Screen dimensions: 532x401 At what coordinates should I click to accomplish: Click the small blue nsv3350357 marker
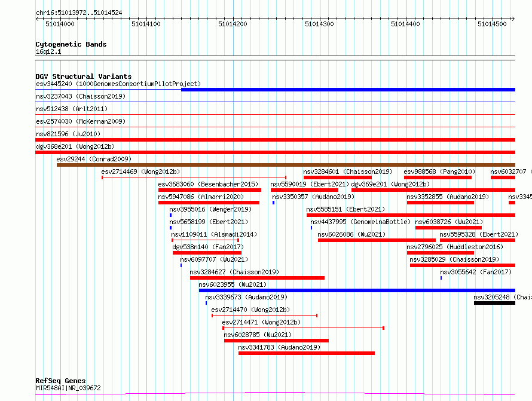tap(273, 203)
